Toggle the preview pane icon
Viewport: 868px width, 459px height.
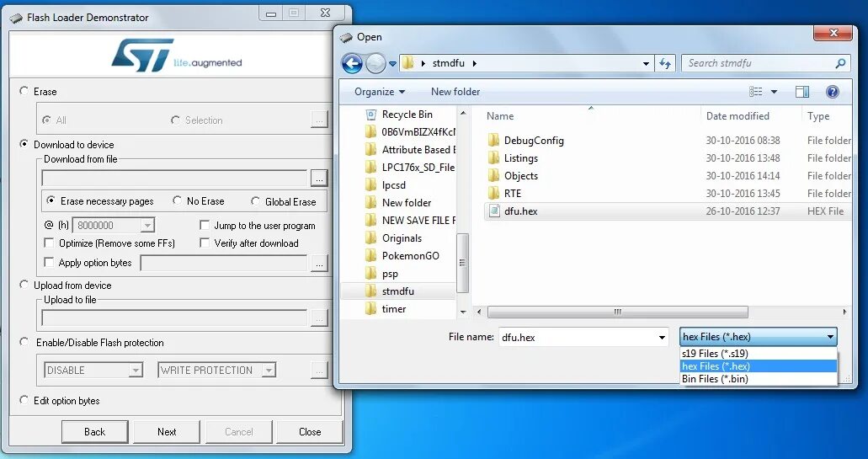pyautogui.click(x=802, y=92)
